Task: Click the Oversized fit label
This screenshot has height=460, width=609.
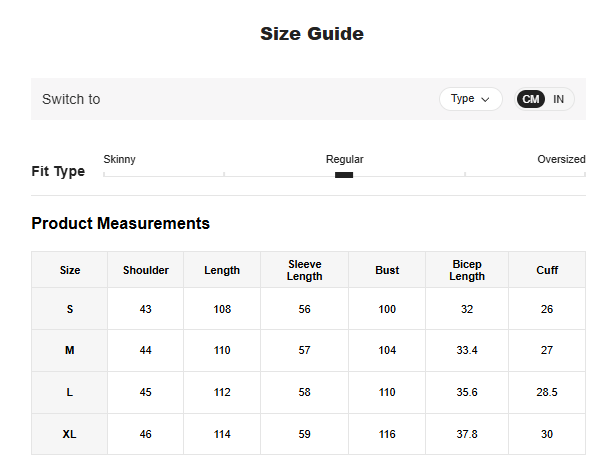Action: (561, 159)
